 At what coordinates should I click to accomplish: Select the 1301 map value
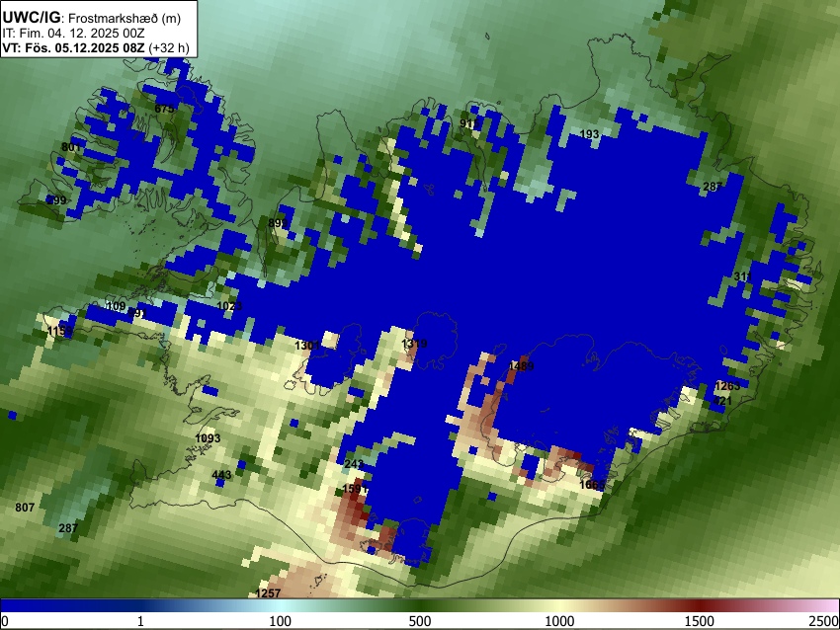tap(307, 346)
